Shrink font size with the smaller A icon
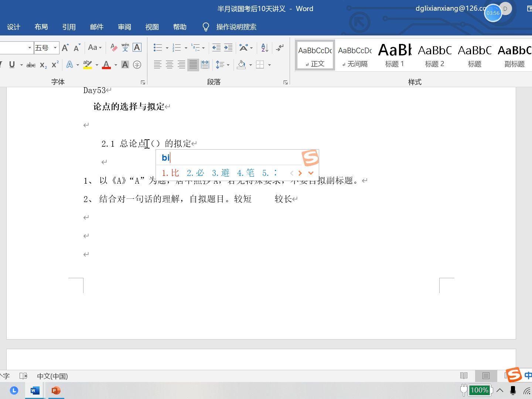The height and width of the screenshot is (399, 532). click(77, 48)
